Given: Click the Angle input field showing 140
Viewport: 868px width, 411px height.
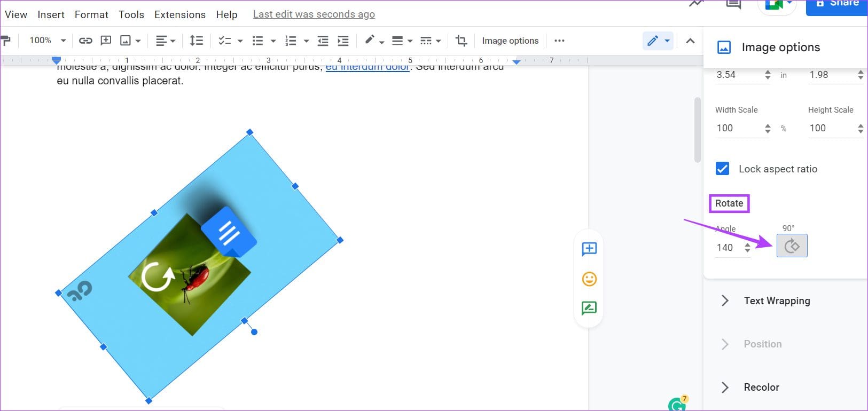Looking at the screenshot, I should tap(728, 248).
